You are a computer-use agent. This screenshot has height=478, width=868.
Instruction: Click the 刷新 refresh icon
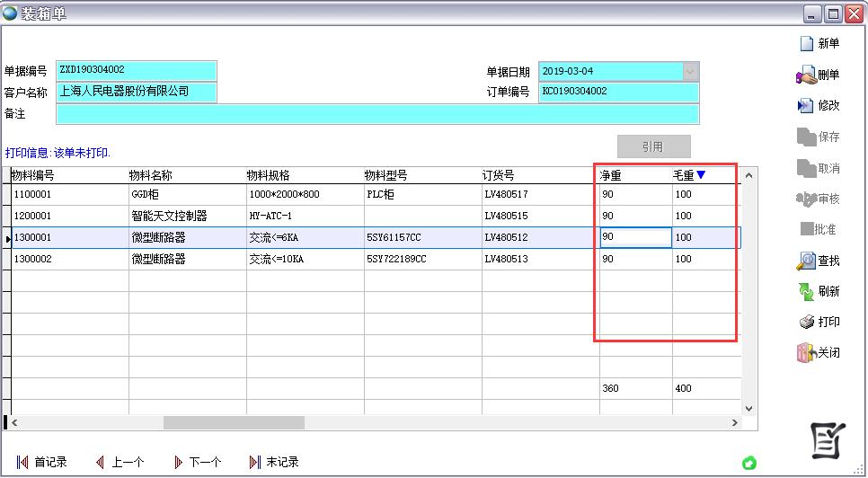(x=806, y=292)
